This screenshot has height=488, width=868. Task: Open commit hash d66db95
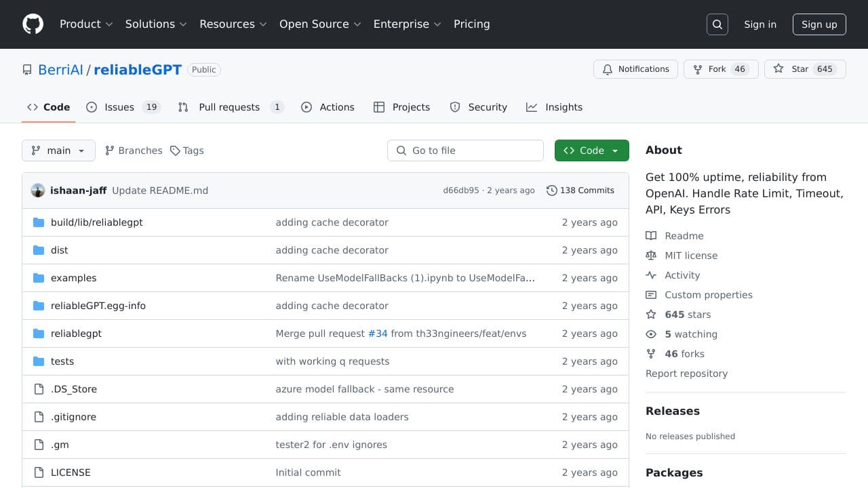tap(461, 190)
